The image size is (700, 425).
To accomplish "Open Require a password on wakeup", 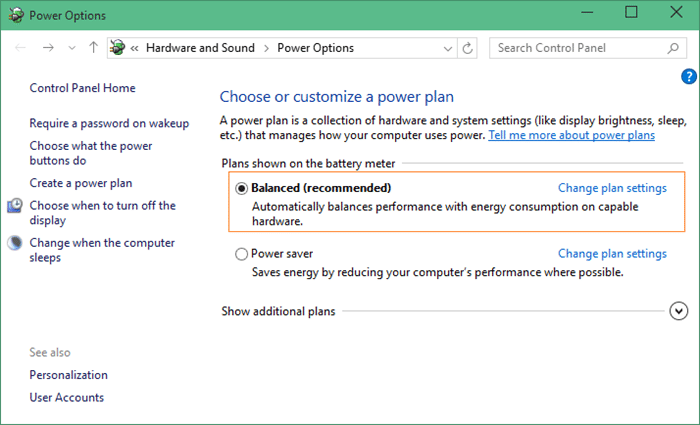I will 109,123.
